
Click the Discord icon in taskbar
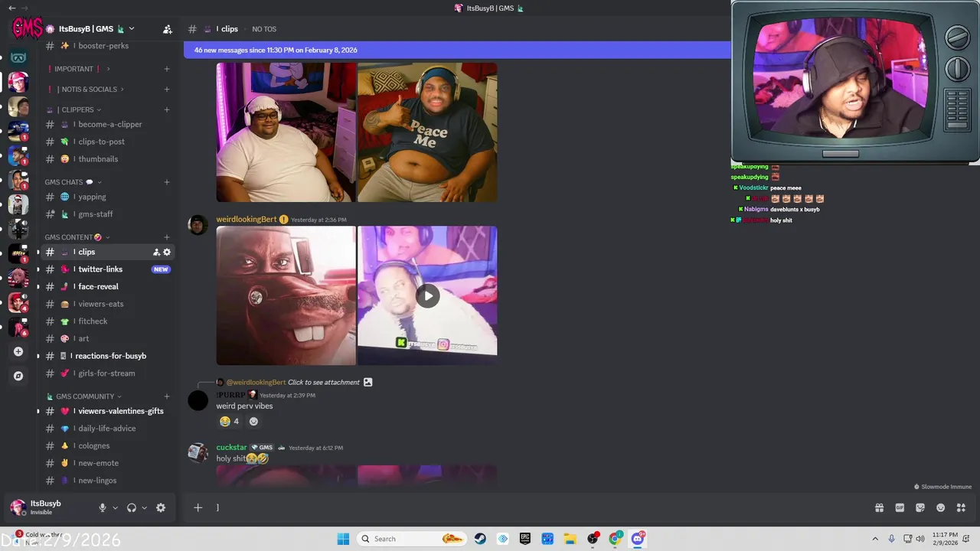[638, 539]
